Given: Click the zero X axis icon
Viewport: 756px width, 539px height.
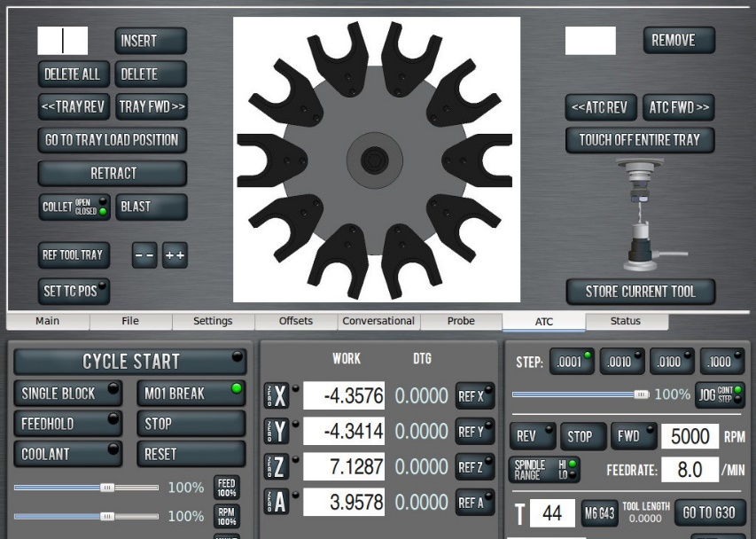Looking at the screenshot, I should (279, 396).
